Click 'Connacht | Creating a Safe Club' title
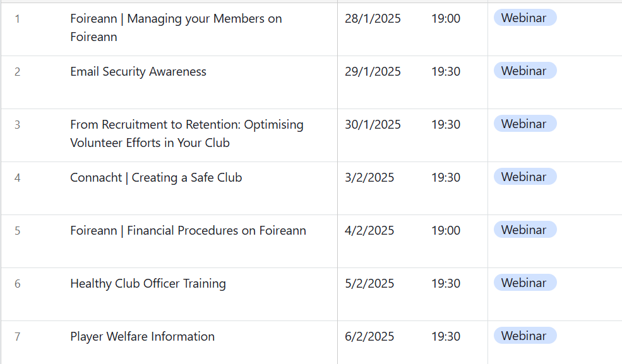Screen dimensions: 622x364 (x=156, y=177)
